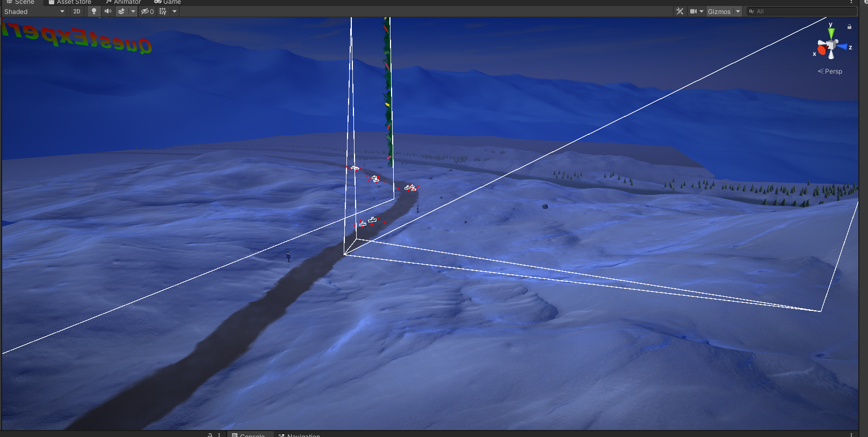Lock the scene gizmo rotation

pyautogui.click(x=849, y=26)
